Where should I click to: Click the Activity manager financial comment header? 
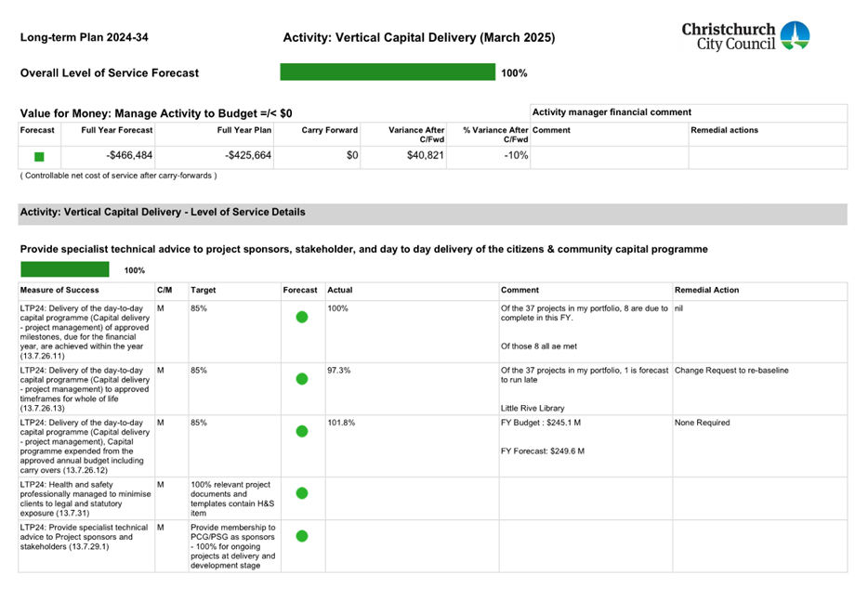(x=612, y=112)
